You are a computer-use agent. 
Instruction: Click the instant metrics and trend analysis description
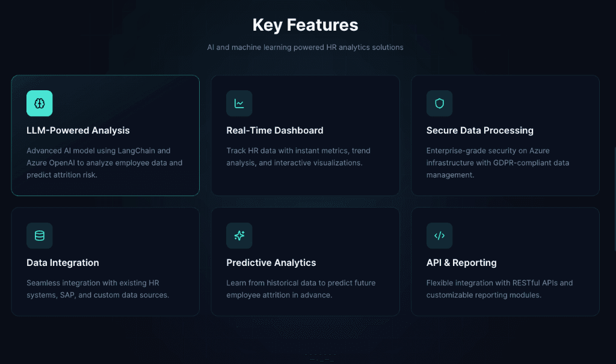(x=298, y=157)
